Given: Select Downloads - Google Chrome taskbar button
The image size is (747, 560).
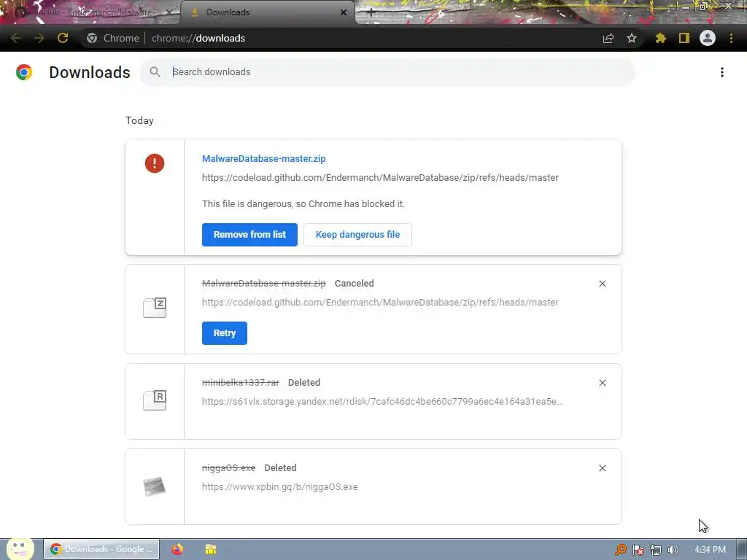Looking at the screenshot, I should [101, 549].
